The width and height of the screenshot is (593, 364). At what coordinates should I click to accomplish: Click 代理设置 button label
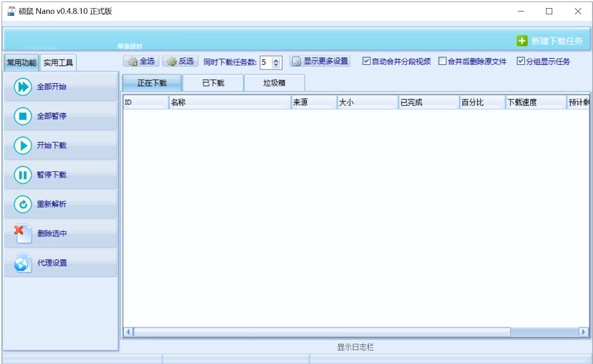[x=52, y=263]
